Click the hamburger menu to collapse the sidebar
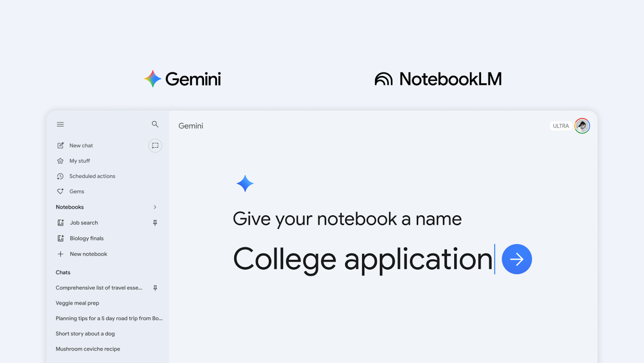Image resolution: width=644 pixels, height=363 pixels. [60, 124]
